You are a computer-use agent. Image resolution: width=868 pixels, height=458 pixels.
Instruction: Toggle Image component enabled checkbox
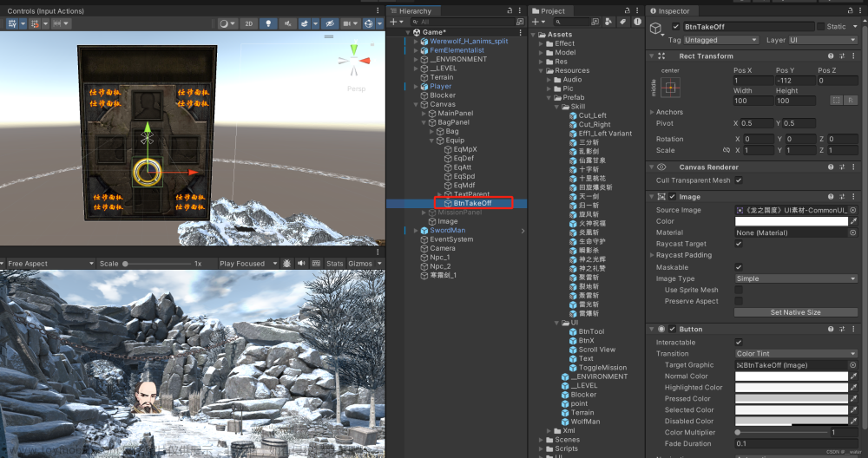click(x=672, y=197)
